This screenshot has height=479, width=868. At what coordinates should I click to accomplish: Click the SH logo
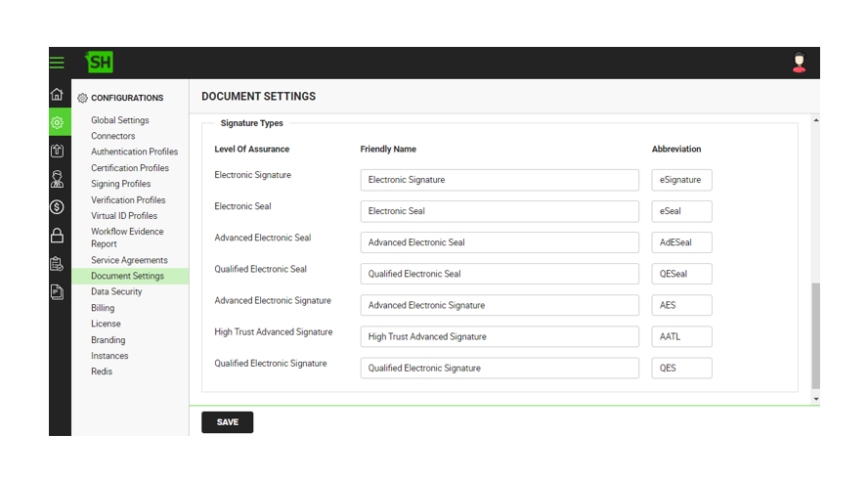click(100, 62)
